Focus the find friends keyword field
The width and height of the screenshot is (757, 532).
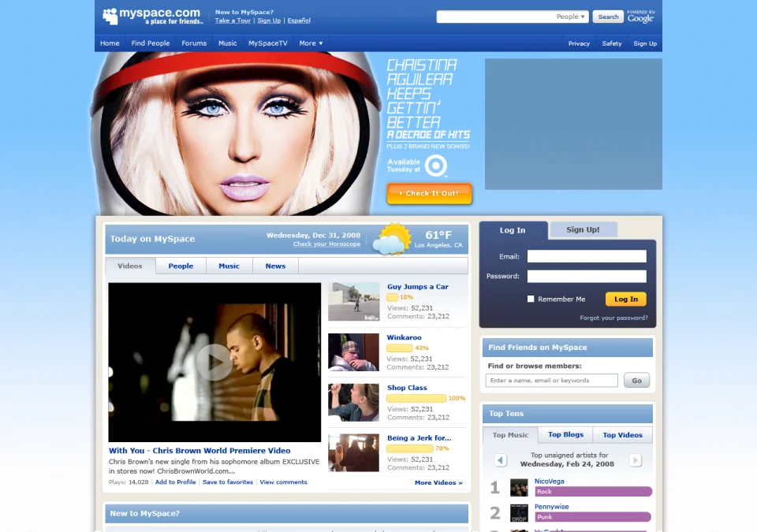pyautogui.click(x=552, y=381)
